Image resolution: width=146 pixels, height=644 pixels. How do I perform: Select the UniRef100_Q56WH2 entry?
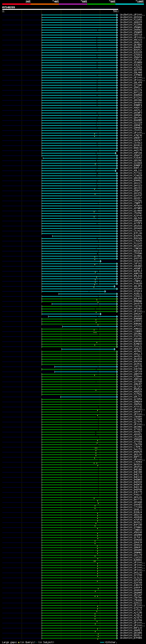(131, 27)
